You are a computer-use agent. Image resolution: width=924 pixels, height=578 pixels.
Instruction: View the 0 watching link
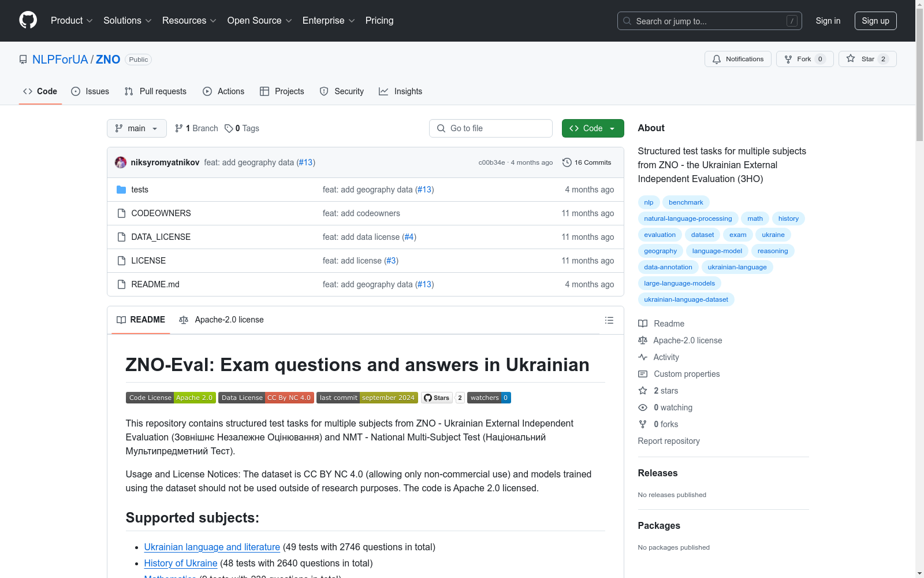click(665, 407)
